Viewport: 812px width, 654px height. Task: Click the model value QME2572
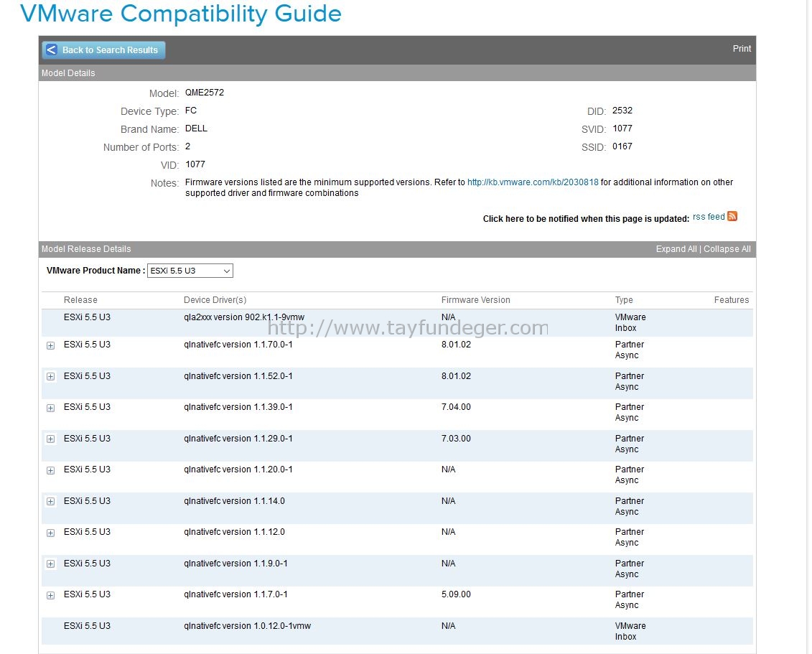coord(205,93)
